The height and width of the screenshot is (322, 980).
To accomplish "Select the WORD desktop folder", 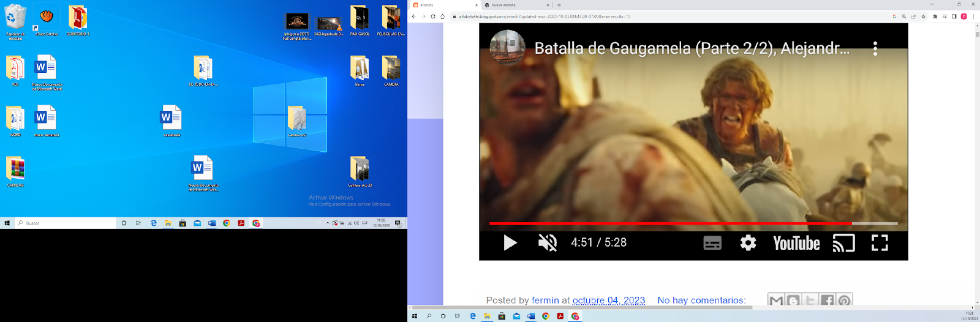I will click(15, 121).
